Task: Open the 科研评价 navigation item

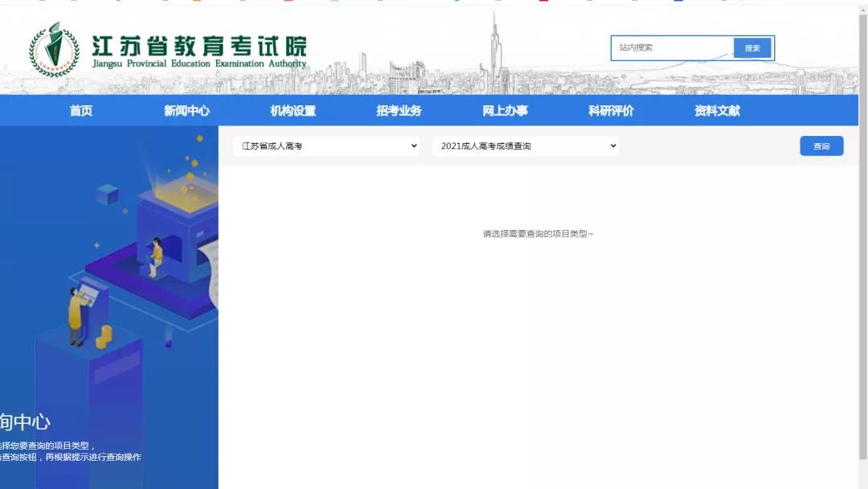Action: (611, 111)
